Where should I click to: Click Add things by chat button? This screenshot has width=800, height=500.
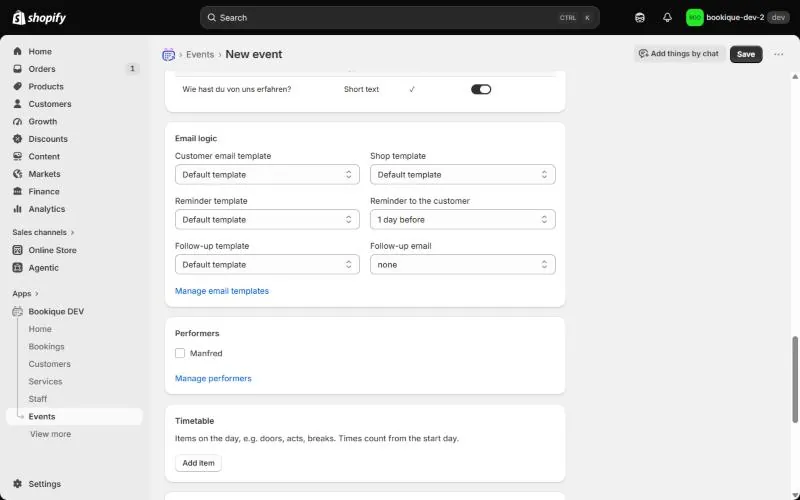679,54
